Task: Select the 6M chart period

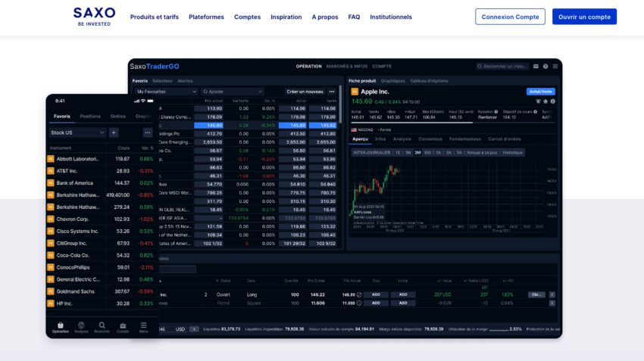Action: (x=427, y=153)
